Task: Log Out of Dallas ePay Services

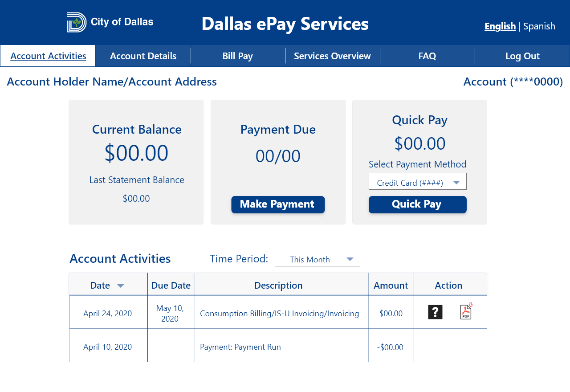Action: click(522, 56)
